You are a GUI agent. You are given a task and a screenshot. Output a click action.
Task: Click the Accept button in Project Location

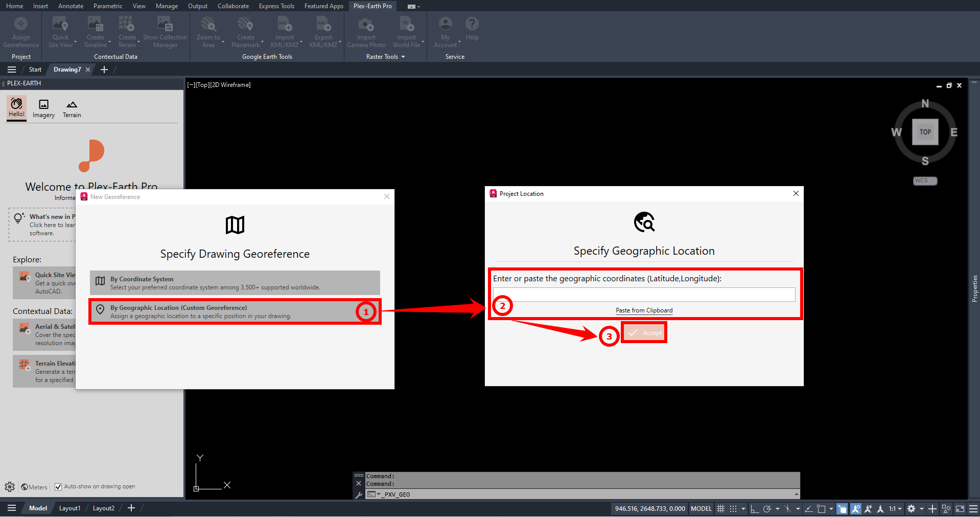click(x=644, y=333)
